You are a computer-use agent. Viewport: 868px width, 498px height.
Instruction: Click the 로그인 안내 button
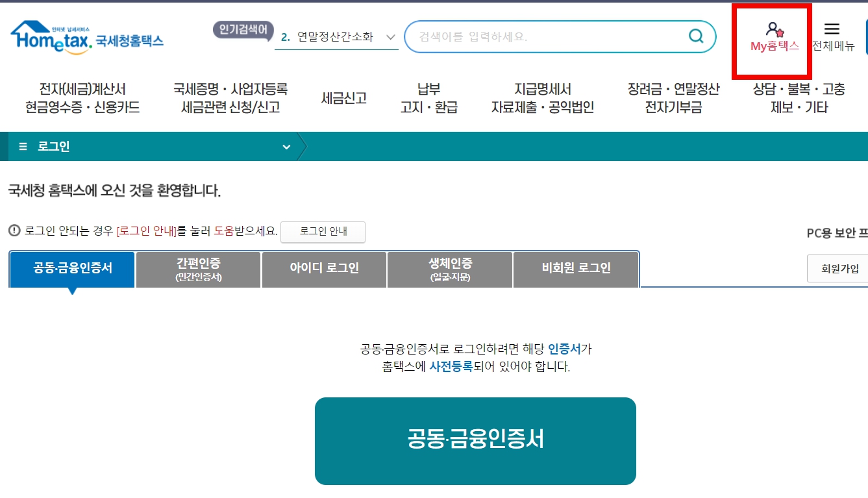click(323, 232)
